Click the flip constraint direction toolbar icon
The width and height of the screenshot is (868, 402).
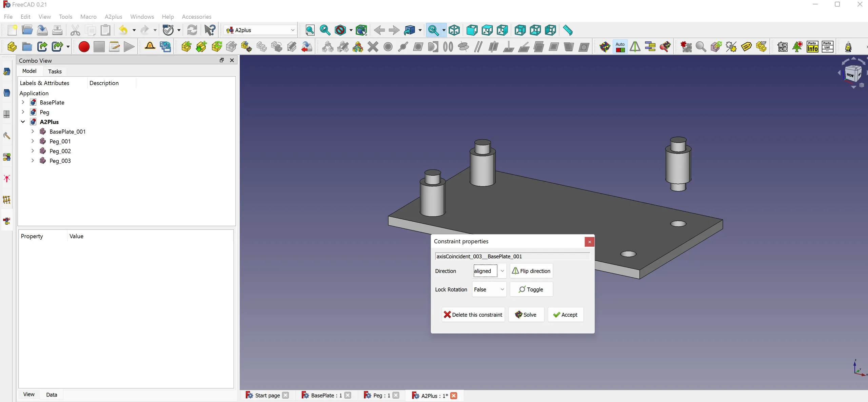click(x=635, y=47)
